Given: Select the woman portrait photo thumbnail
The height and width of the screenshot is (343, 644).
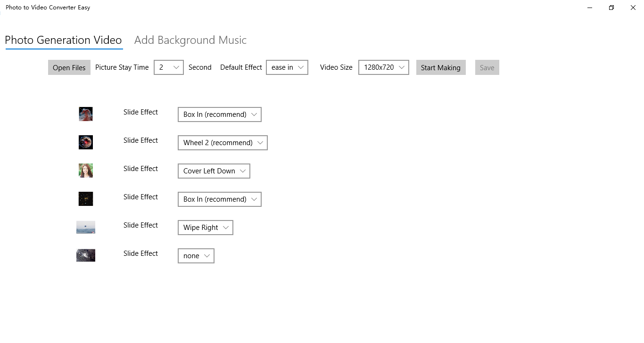Looking at the screenshot, I should click(86, 171).
